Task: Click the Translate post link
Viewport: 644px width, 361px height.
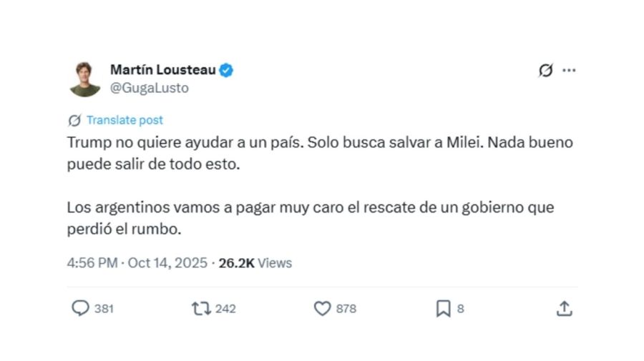Action: (x=125, y=120)
